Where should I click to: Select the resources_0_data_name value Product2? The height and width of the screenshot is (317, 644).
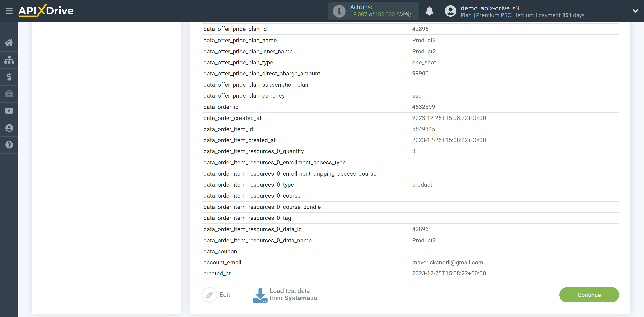(424, 240)
